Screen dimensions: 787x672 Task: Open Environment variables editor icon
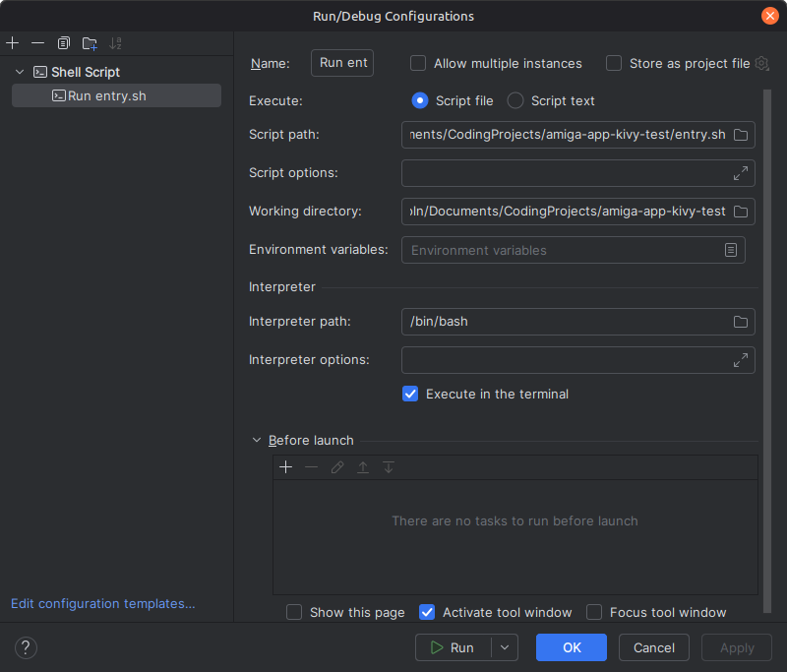731,250
